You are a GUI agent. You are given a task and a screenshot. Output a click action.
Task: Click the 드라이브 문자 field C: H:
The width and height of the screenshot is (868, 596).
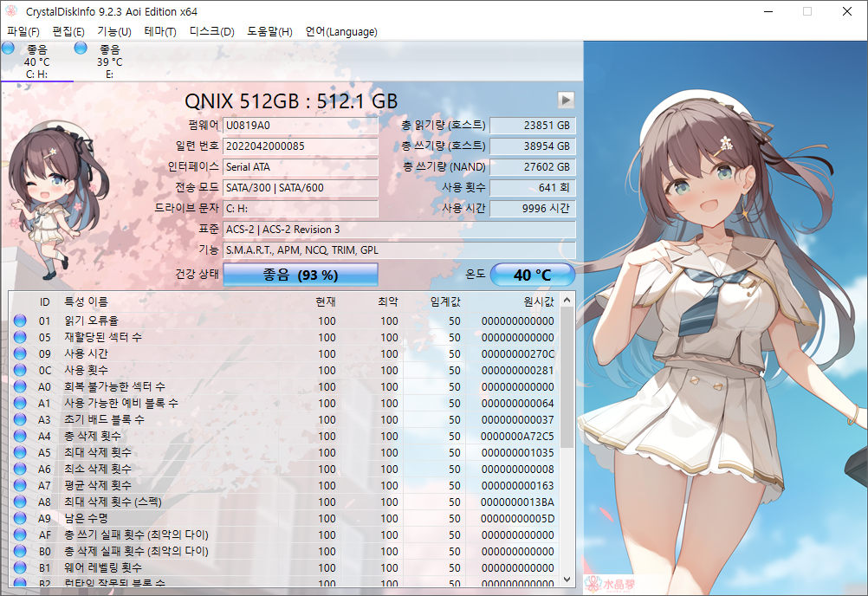[x=301, y=209]
